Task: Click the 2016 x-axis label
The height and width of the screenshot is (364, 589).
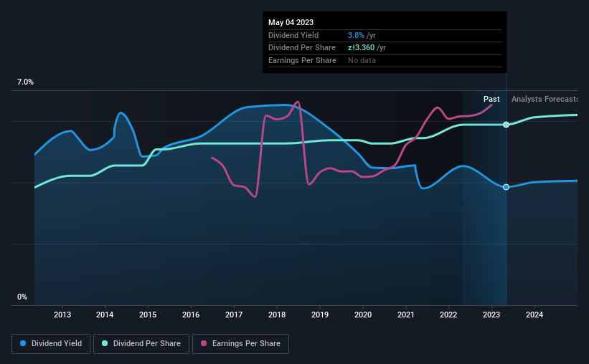Action: tap(191, 315)
